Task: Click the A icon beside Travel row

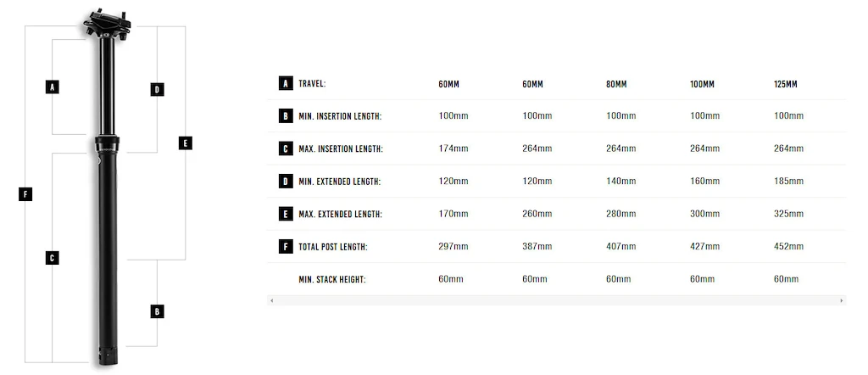Action: pyautogui.click(x=286, y=84)
